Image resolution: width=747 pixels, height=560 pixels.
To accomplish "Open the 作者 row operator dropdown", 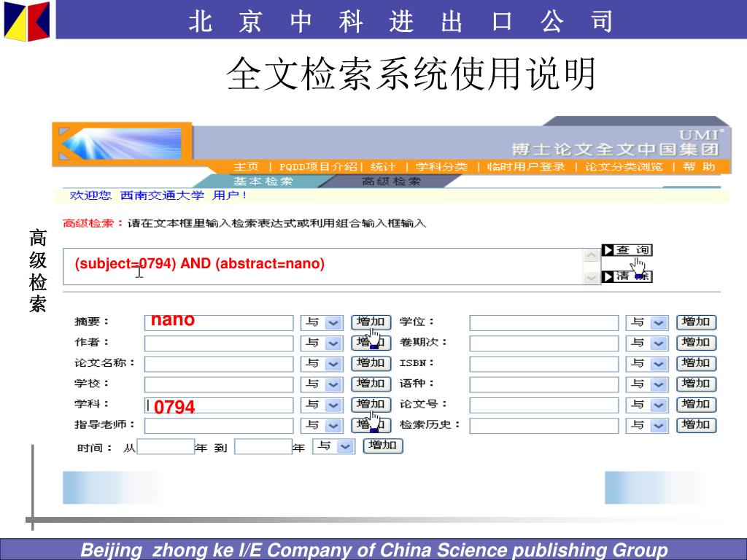I will 322,343.
